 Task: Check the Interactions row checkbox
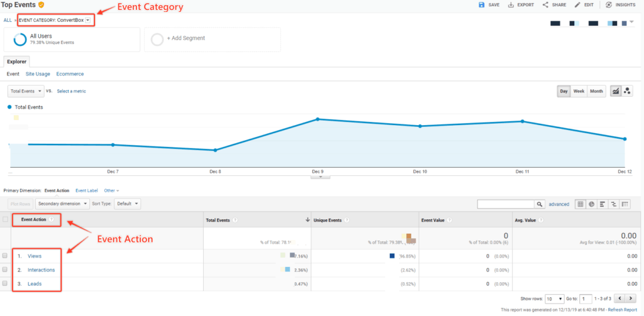click(x=5, y=270)
